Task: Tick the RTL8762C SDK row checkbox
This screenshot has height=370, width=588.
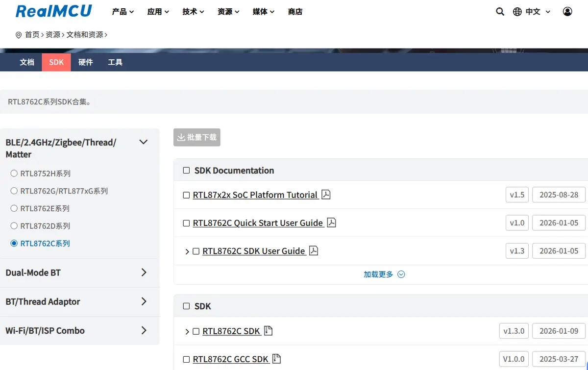Action: [x=196, y=331]
